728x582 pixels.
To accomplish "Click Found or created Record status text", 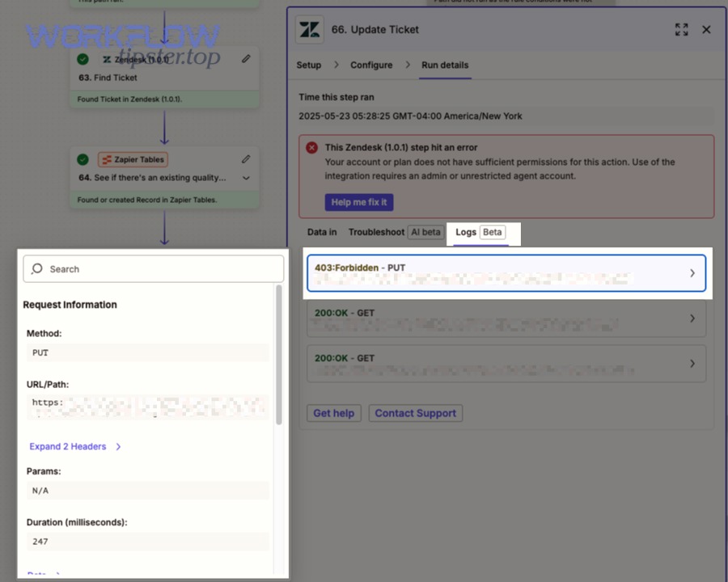I will 146,200.
